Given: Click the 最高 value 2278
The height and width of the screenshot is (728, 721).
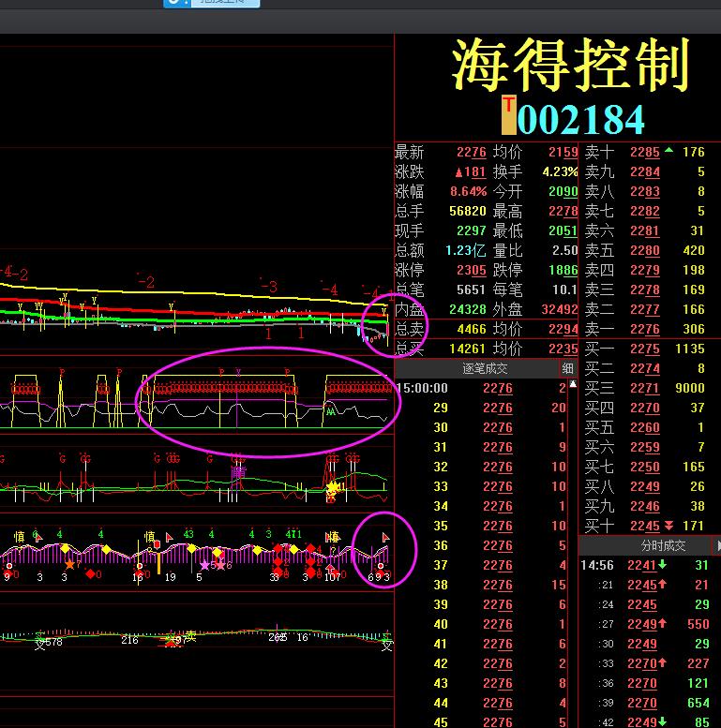Looking at the screenshot, I should 563,211.
